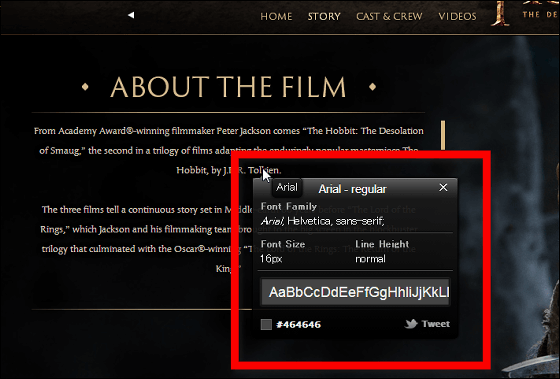The image size is (560, 379).
Task: Click the gold story text scrollbar
Action: click(x=443, y=135)
